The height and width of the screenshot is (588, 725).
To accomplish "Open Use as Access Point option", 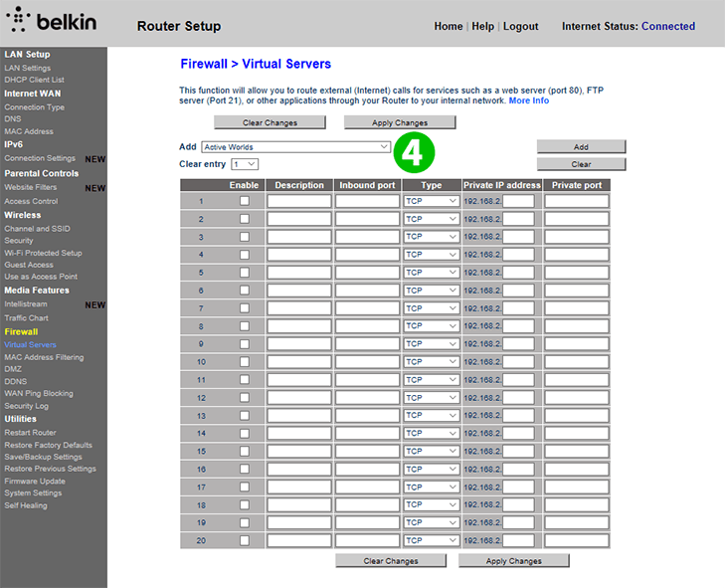I will 41,277.
